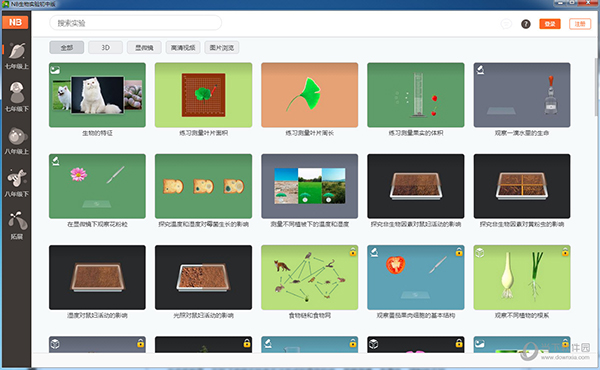Image resolution: width=600 pixels, height=370 pixels.
Task: Click the 观察一滴水里的生命 caption text
Action: pos(522,133)
